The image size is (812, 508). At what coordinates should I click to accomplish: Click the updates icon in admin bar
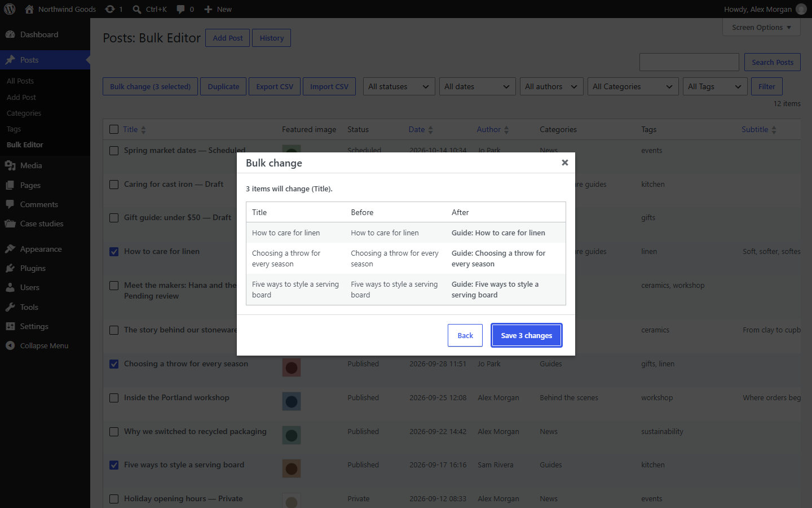pyautogui.click(x=110, y=9)
